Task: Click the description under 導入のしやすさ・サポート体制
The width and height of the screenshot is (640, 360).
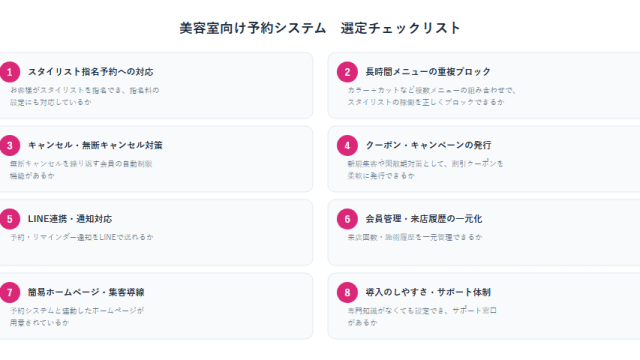Action: (422, 317)
